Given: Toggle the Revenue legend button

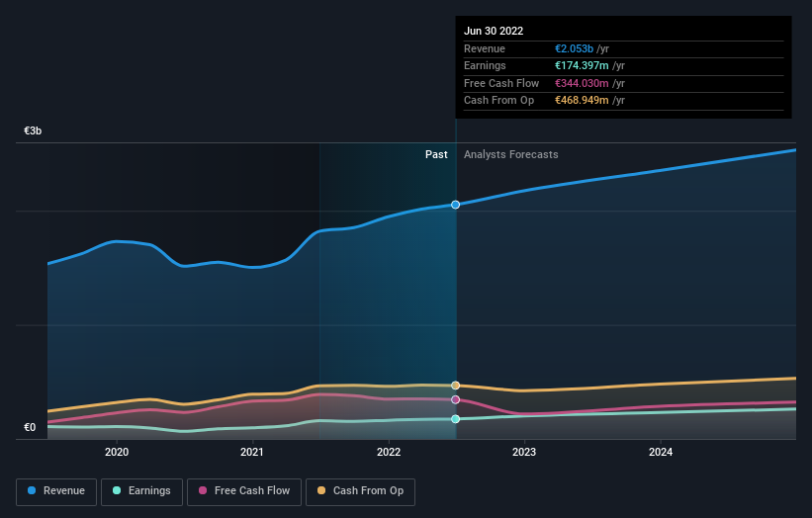Looking at the screenshot, I should (x=56, y=491).
